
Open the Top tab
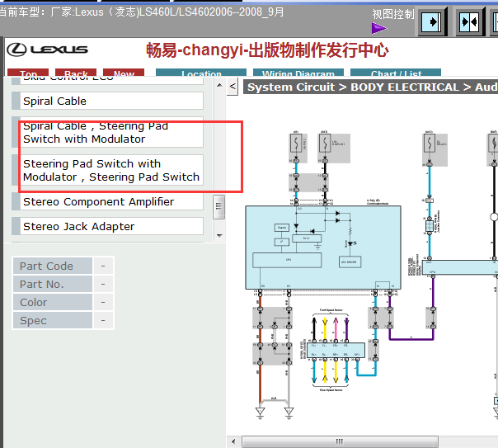point(28,73)
